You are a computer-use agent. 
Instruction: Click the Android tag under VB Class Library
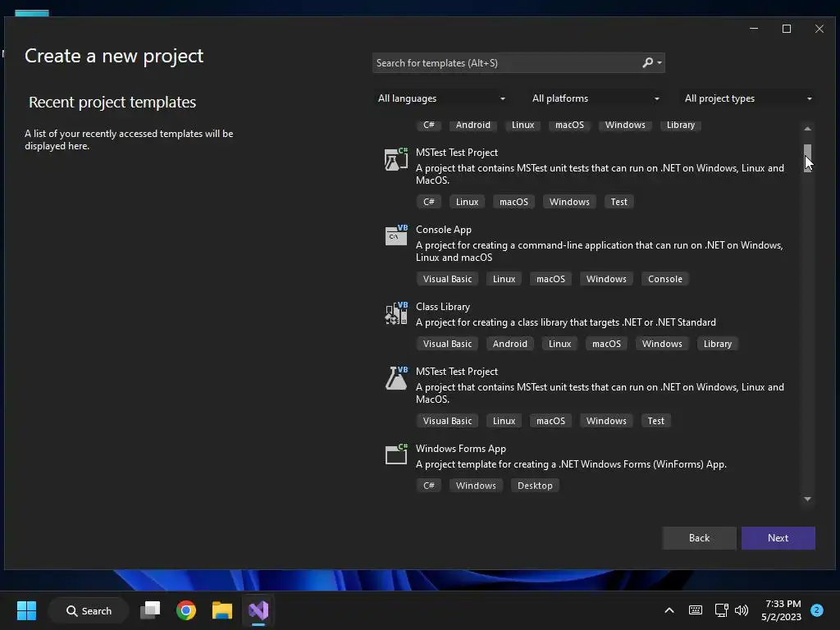click(509, 344)
